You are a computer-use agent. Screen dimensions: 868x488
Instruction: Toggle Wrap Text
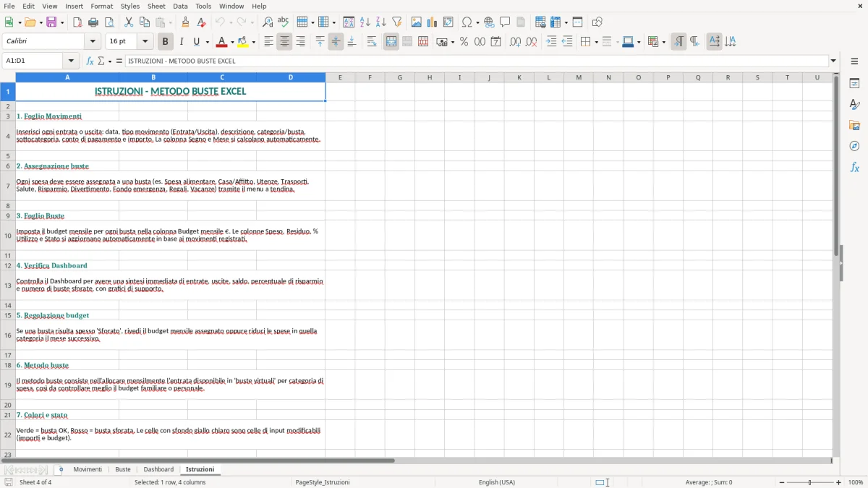coord(372,42)
